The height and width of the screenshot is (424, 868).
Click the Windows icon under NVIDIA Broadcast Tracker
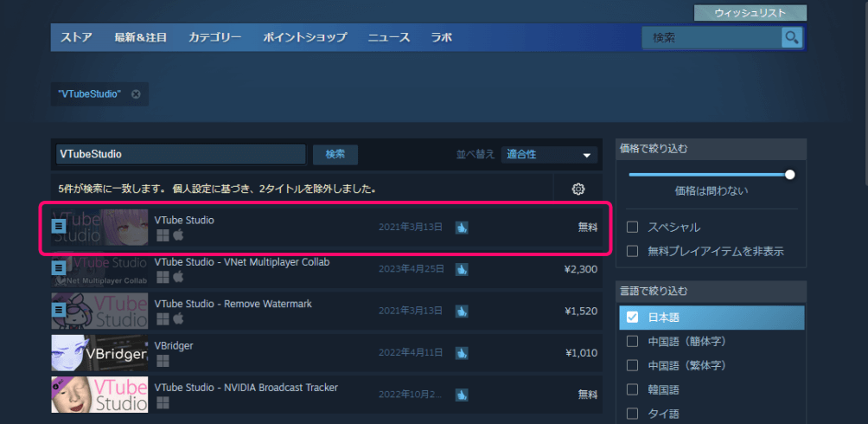coord(163,403)
